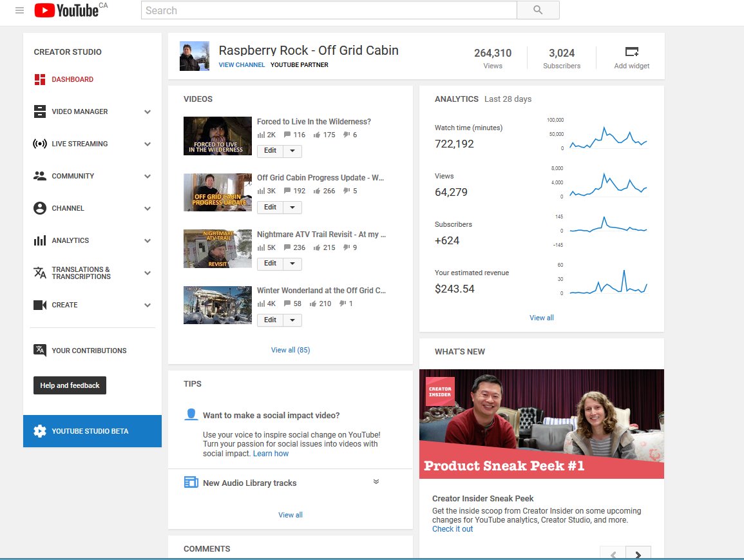Click View all link under Tips

click(291, 515)
